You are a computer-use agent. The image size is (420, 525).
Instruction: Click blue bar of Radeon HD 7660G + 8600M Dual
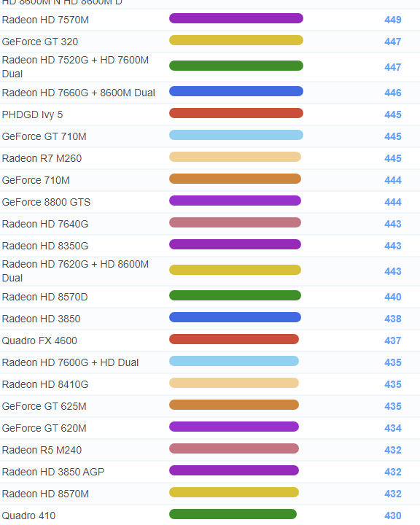[236, 91]
